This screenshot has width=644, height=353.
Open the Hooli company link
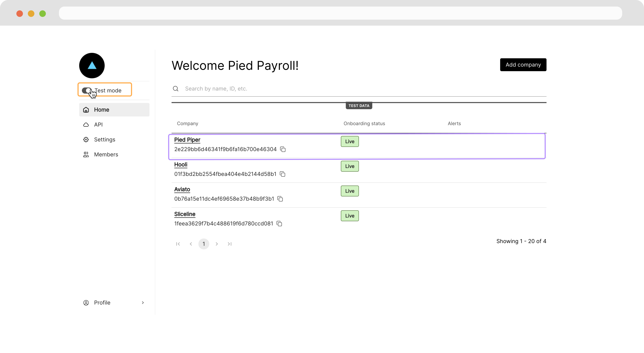[181, 164]
